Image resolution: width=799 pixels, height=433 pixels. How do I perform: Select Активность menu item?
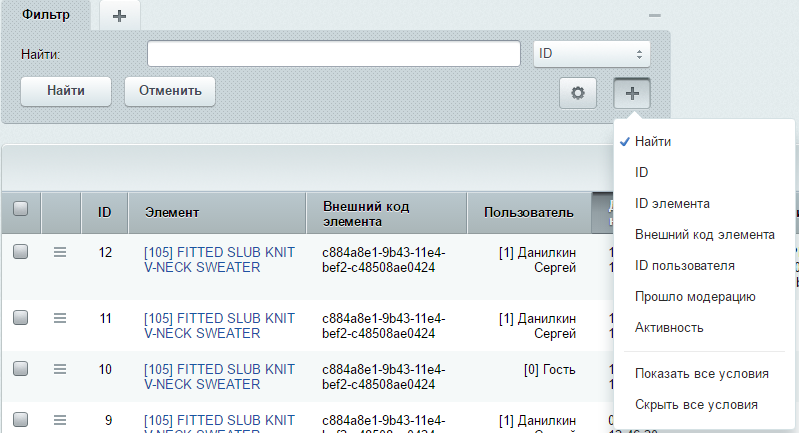coord(669,328)
